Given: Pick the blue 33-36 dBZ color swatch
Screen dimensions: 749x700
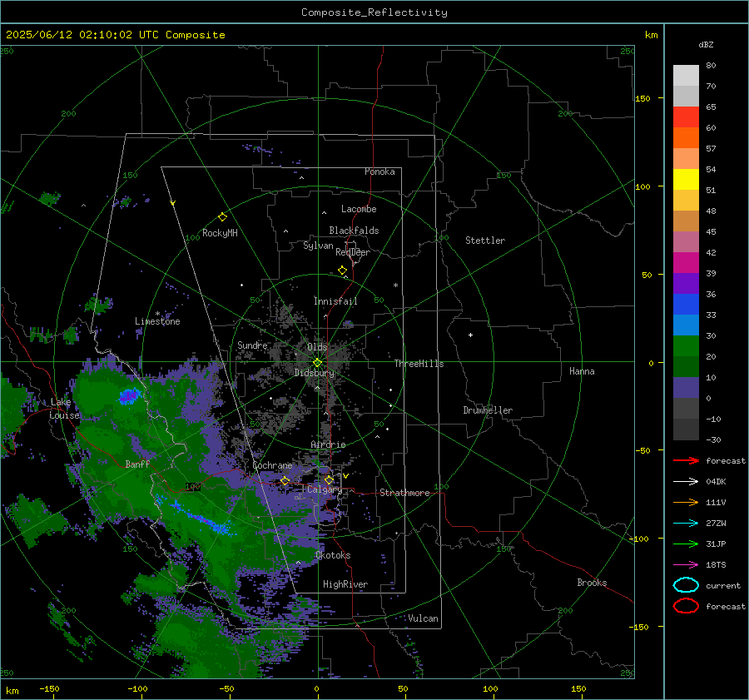Looking at the screenshot, I should pos(686,304).
